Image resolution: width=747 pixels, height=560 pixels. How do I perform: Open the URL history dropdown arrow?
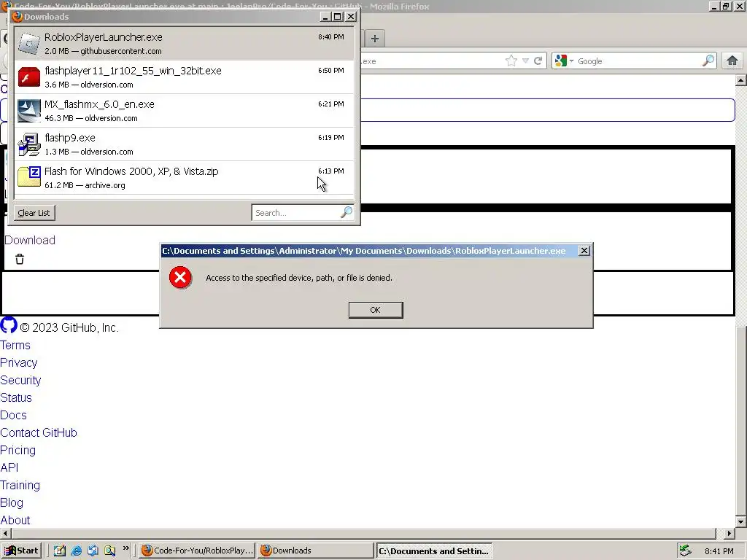click(525, 61)
